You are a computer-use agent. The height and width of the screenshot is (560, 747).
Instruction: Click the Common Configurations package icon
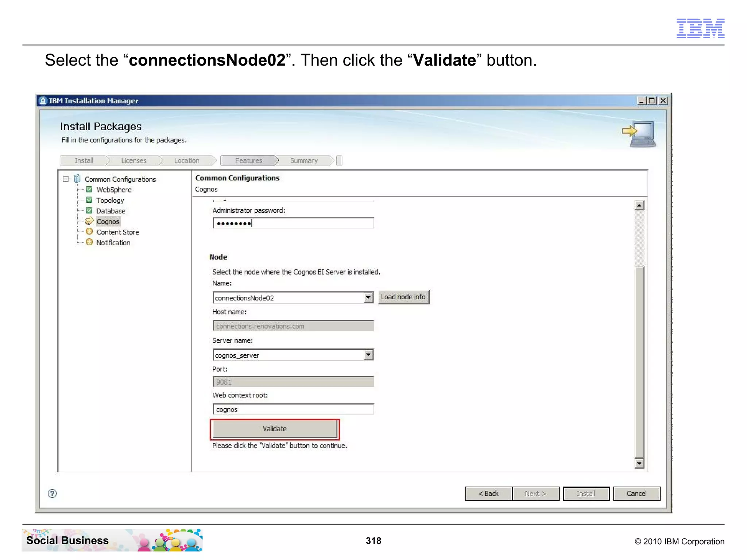77,179
